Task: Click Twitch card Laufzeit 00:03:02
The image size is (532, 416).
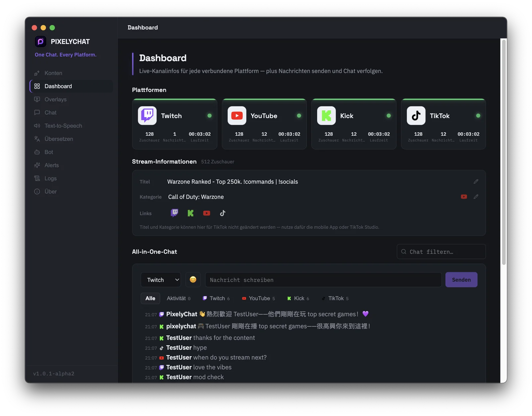Action: click(x=200, y=134)
